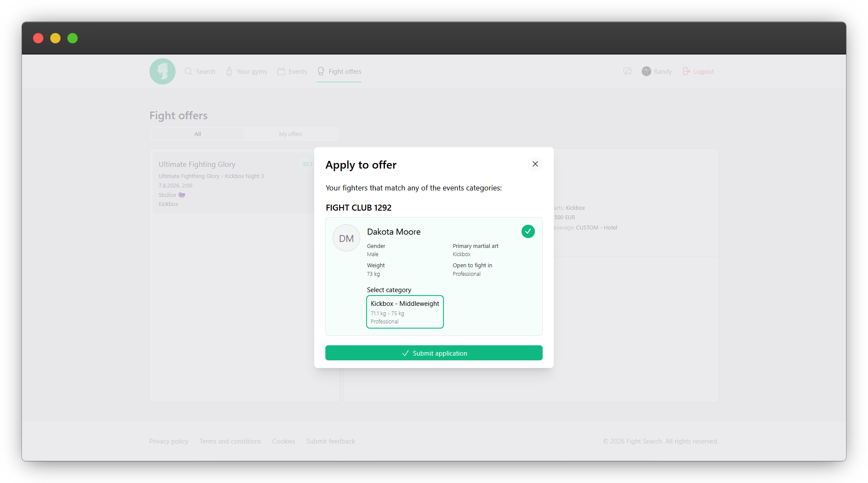Click Dakota Moore's DM avatar
The height and width of the screenshot is (483, 868).
[346, 238]
